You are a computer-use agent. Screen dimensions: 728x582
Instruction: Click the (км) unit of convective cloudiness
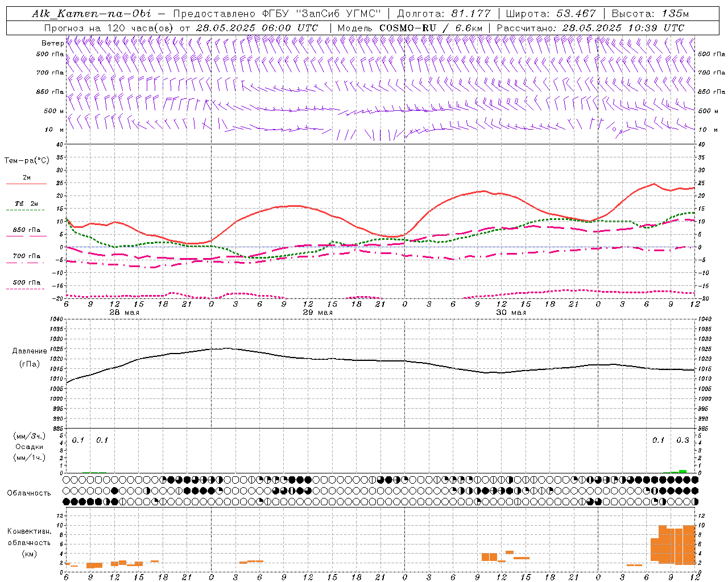(x=30, y=554)
